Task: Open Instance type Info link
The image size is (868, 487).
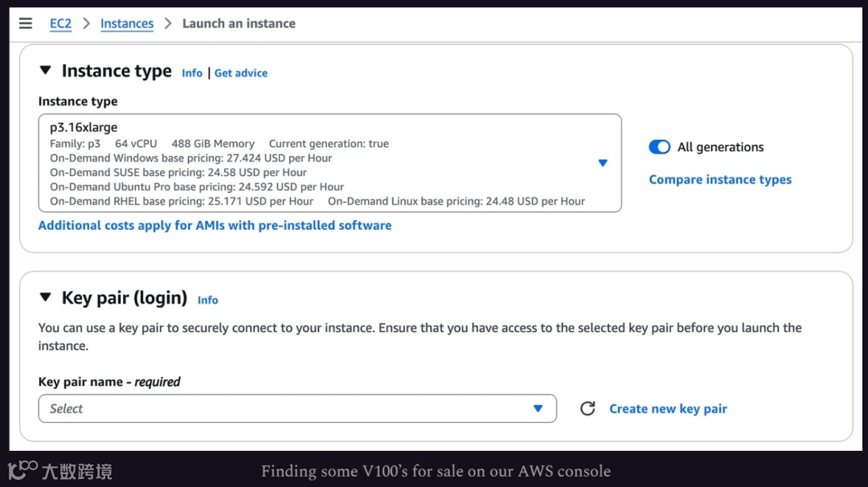Action: [192, 73]
